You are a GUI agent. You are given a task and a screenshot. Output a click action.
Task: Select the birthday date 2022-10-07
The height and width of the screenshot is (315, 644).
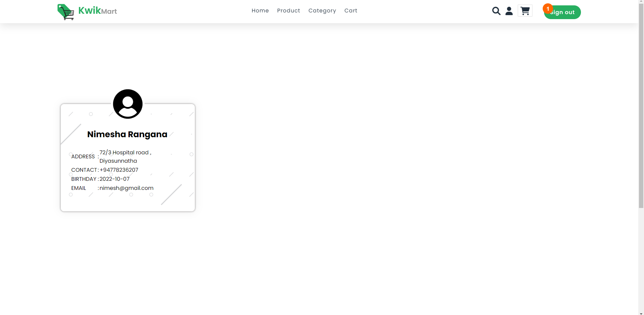tap(115, 179)
